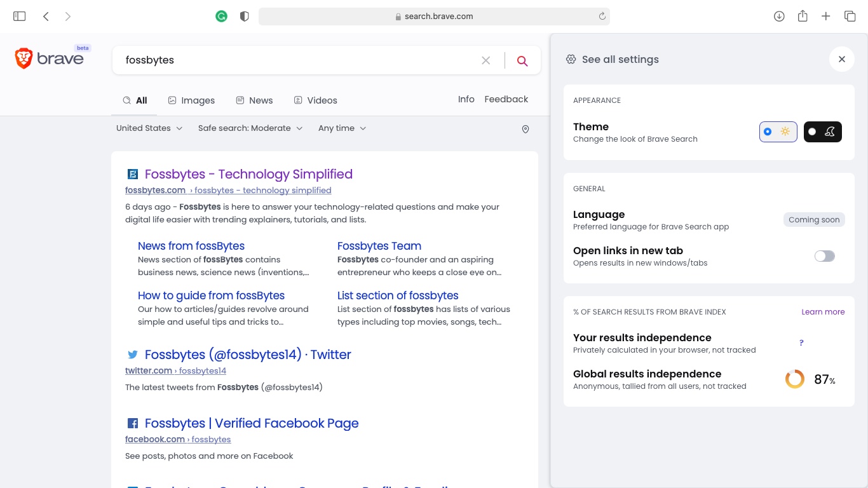Switch to the All results tab
The height and width of the screenshot is (488, 868).
(x=135, y=100)
